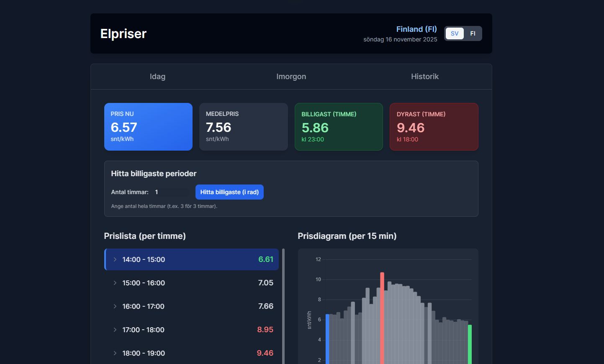Focus the Antal timmar input field
The height and width of the screenshot is (364, 604).
click(172, 192)
